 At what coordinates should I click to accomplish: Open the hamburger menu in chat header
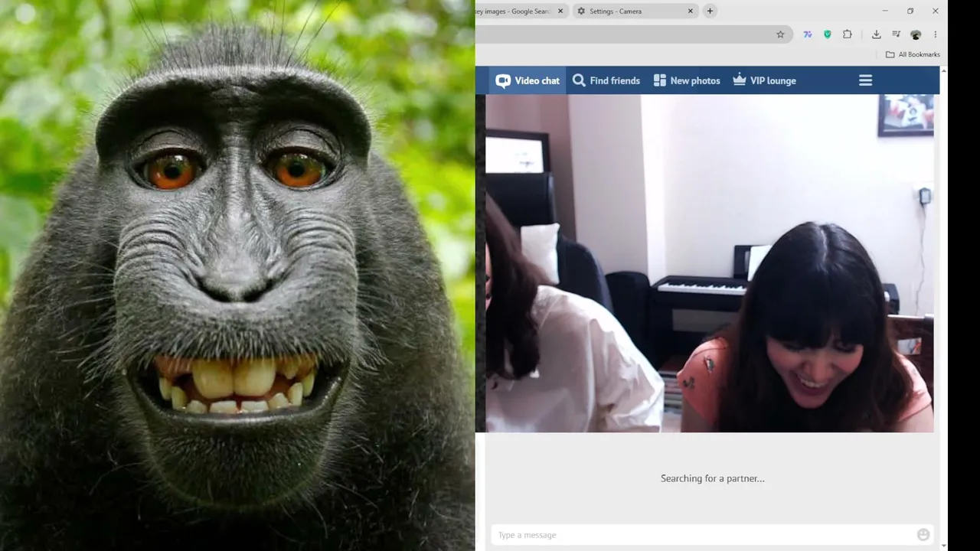pyautogui.click(x=866, y=80)
